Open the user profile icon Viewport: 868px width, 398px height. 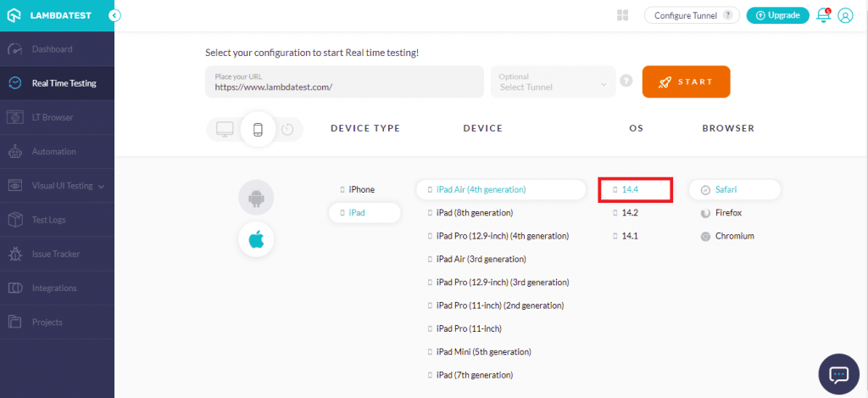click(845, 15)
